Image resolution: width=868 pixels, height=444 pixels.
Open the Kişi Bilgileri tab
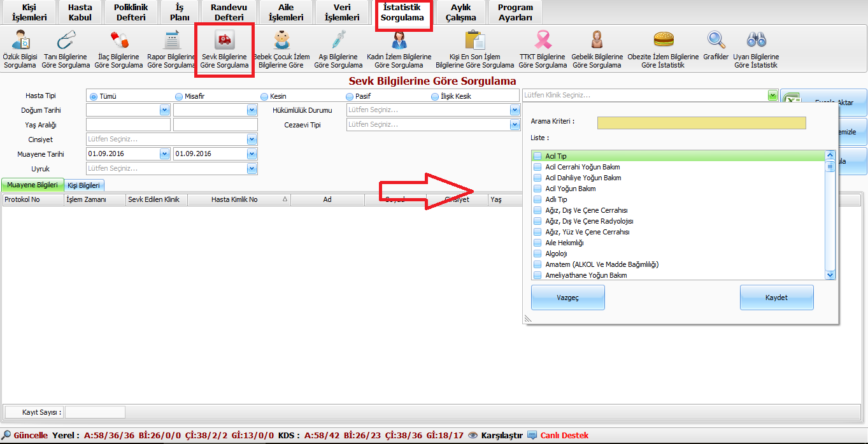click(x=83, y=185)
